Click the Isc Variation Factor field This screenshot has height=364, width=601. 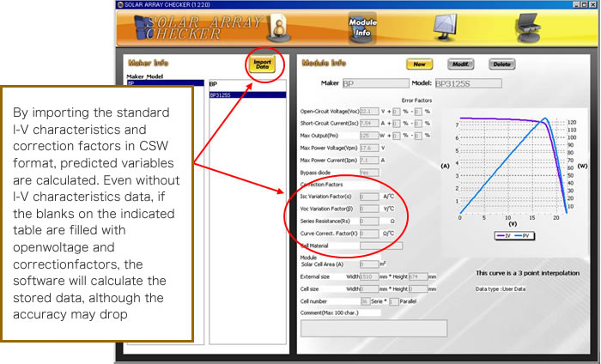pyautogui.click(x=367, y=196)
